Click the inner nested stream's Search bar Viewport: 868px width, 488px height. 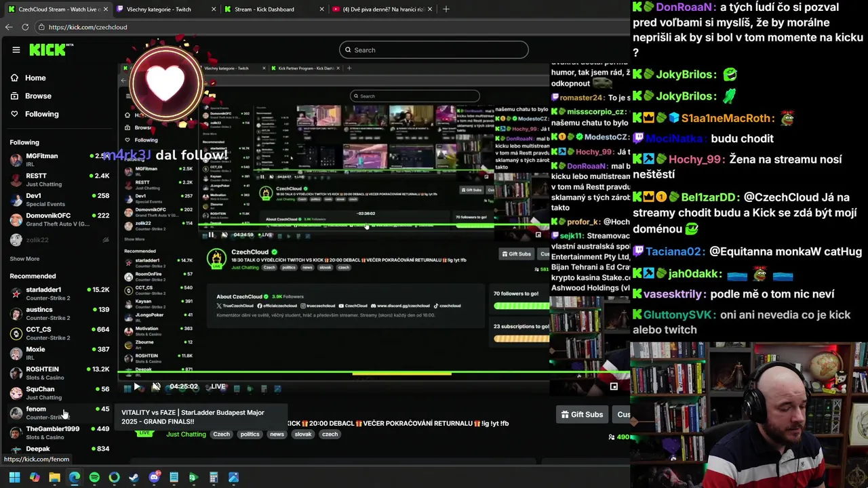(414, 96)
